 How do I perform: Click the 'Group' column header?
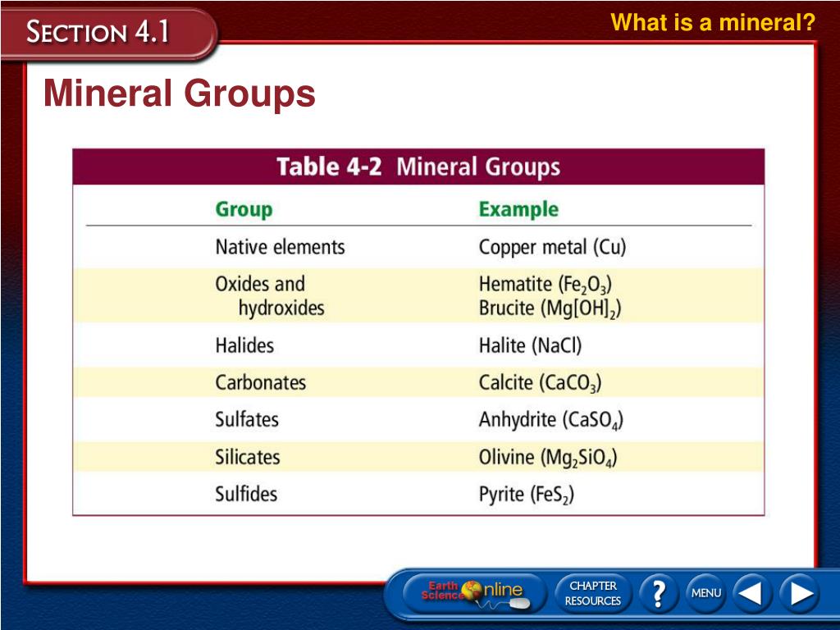pos(244,209)
